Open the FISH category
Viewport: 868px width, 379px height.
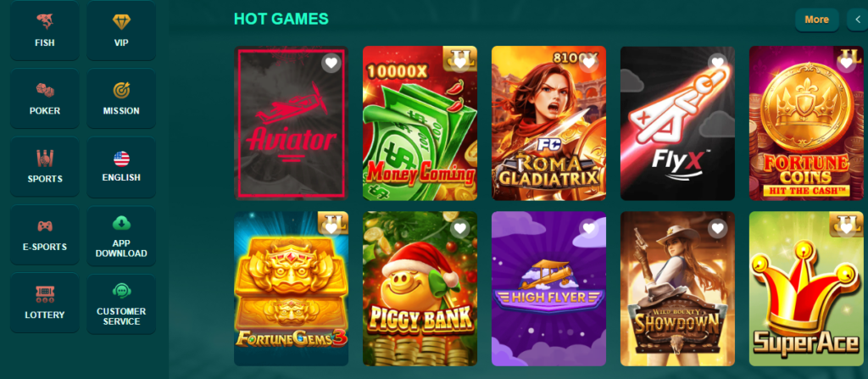(x=44, y=30)
